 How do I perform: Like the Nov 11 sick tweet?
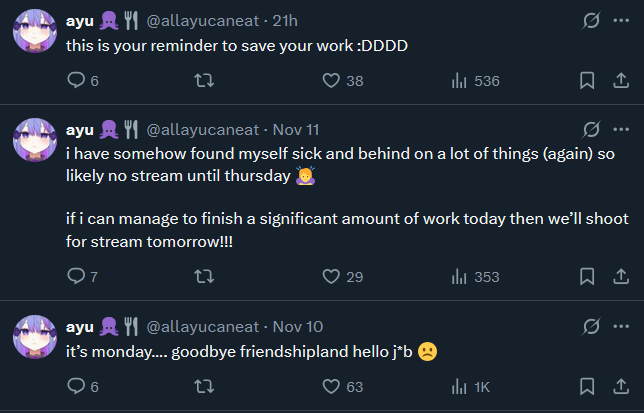click(x=332, y=276)
